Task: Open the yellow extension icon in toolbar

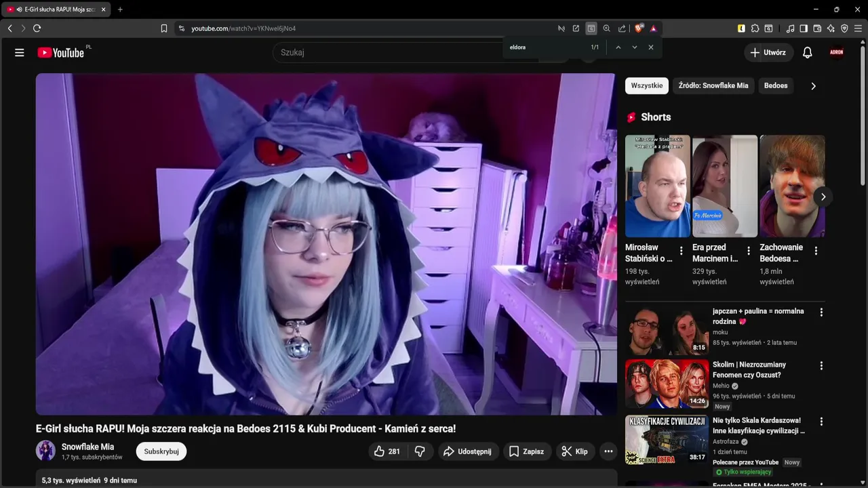Action: coord(741,28)
